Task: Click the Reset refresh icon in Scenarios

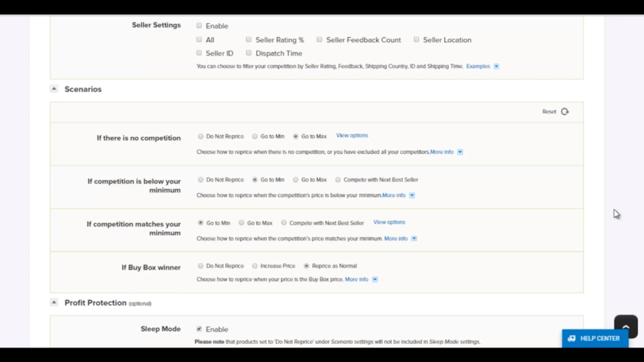Action: coord(565,112)
